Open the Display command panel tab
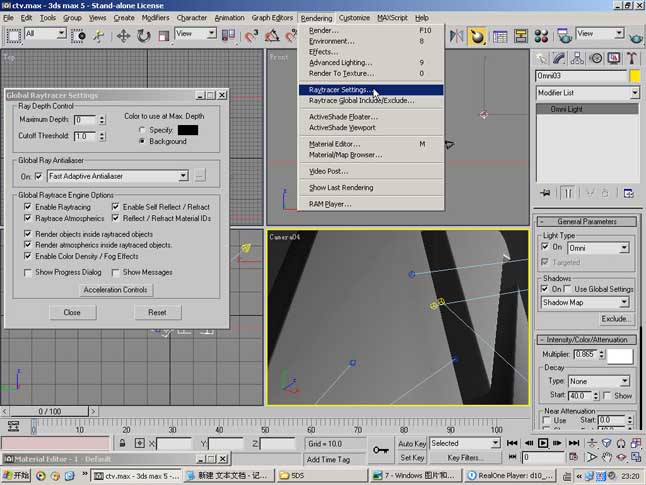The image size is (646, 485). (x=614, y=59)
